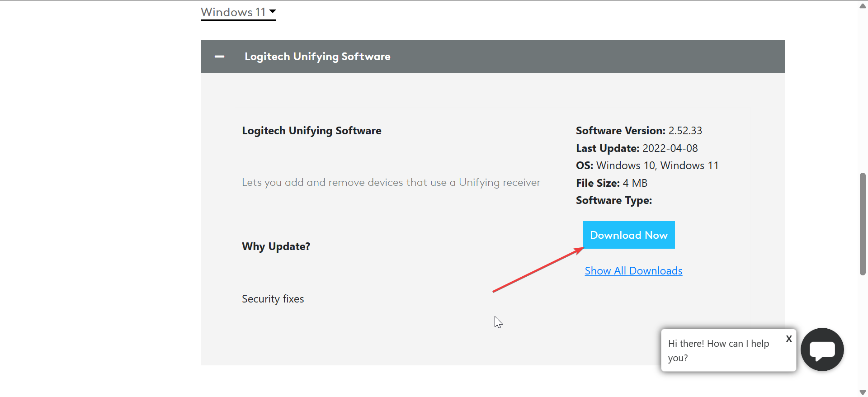Click the Download Now button
868x397 pixels.
point(628,235)
